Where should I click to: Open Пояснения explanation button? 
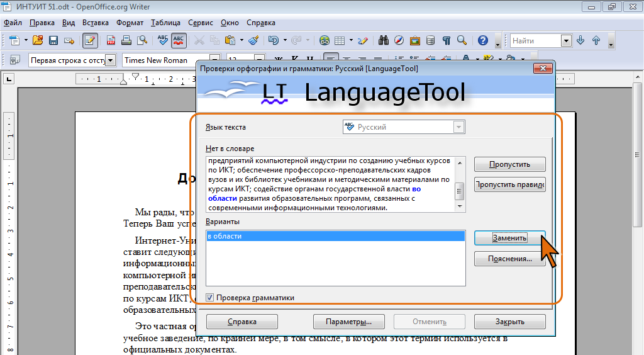[x=509, y=259]
